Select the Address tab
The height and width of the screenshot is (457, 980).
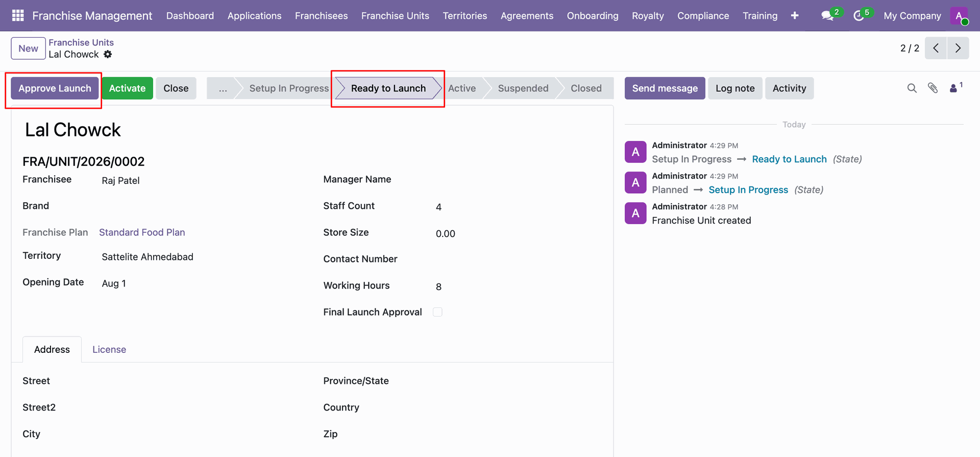(52, 349)
